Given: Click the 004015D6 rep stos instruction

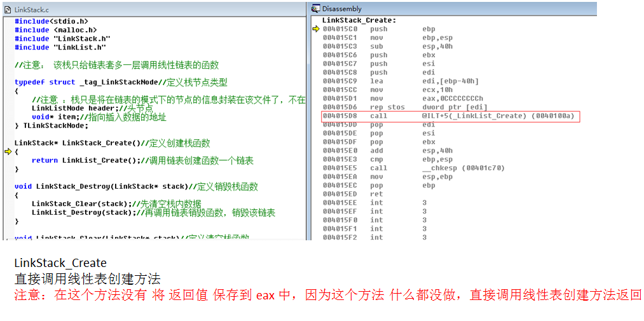Looking at the screenshot, I should pos(405,107).
